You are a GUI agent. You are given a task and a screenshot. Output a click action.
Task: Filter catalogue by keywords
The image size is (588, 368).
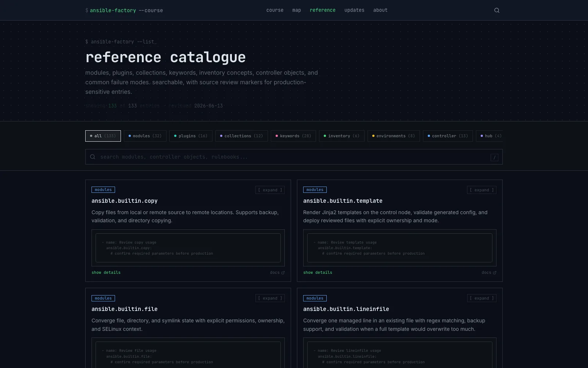[x=293, y=136]
